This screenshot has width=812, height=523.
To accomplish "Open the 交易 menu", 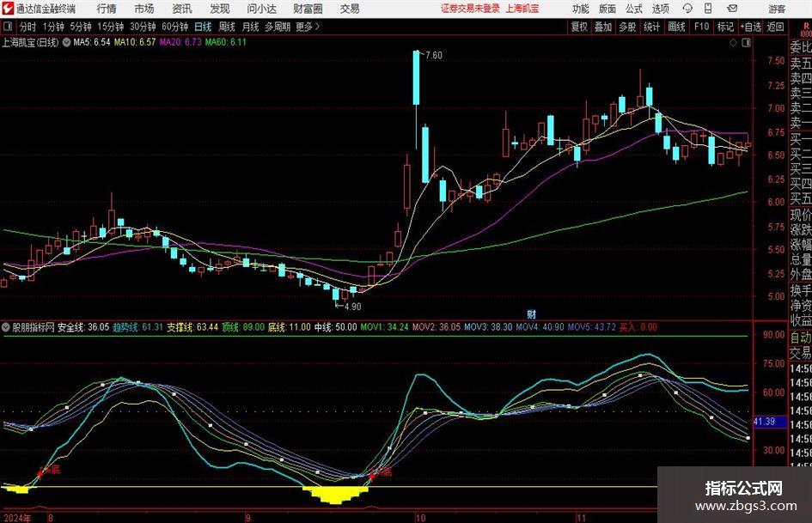I will [350, 9].
